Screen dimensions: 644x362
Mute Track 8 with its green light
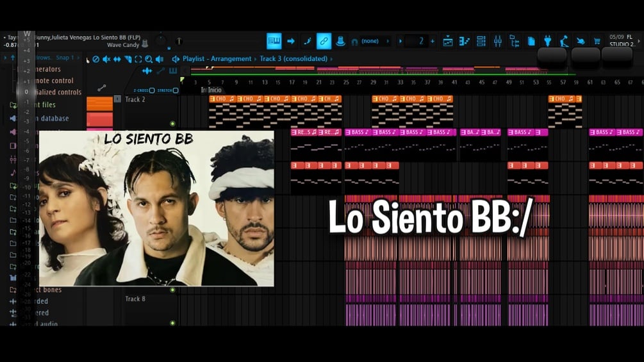click(172, 323)
